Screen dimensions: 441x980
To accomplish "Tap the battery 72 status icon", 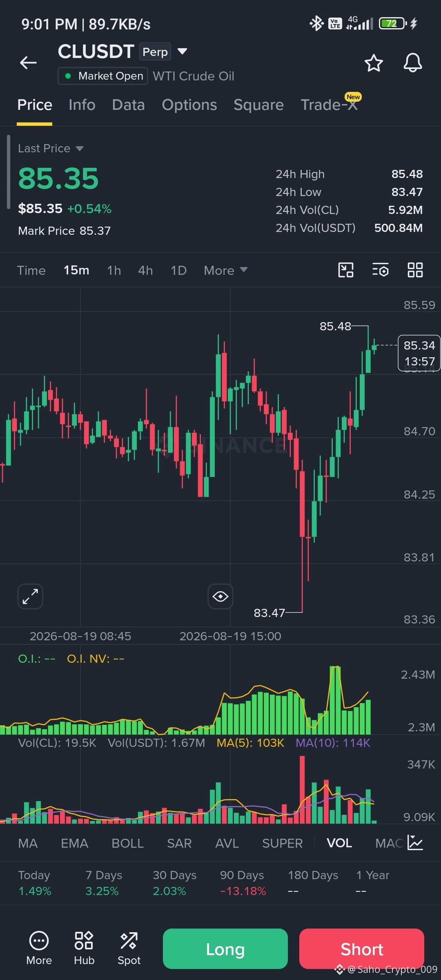I will pyautogui.click(x=392, y=23).
